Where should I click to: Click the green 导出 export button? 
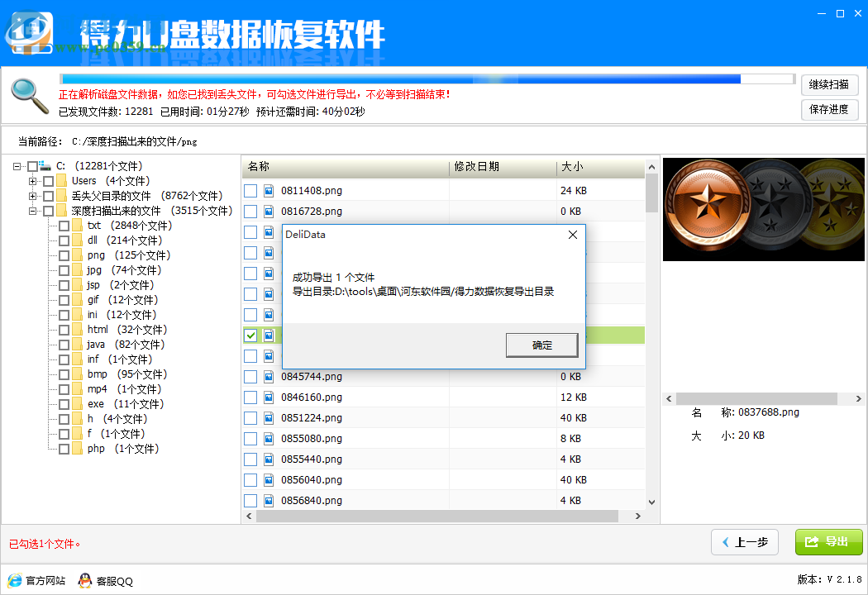pyautogui.click(x=828, y=542)
